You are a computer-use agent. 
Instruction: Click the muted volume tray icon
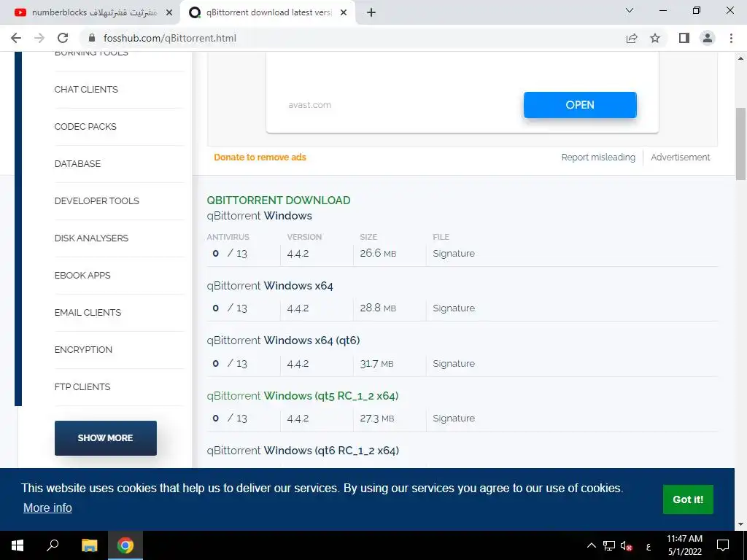(x=627, y=545)
